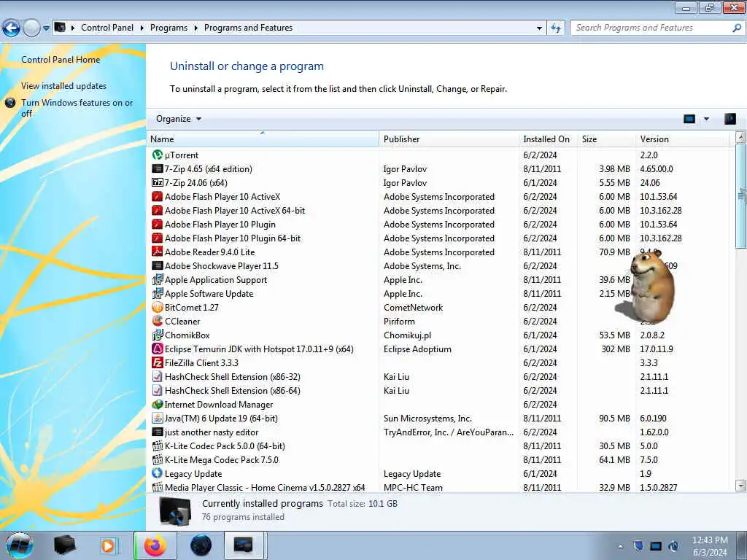Image resolution: width=747 pixels, height=560 pixels.
Task: Open the Organize dropdown menu
Action: [179, 119]
